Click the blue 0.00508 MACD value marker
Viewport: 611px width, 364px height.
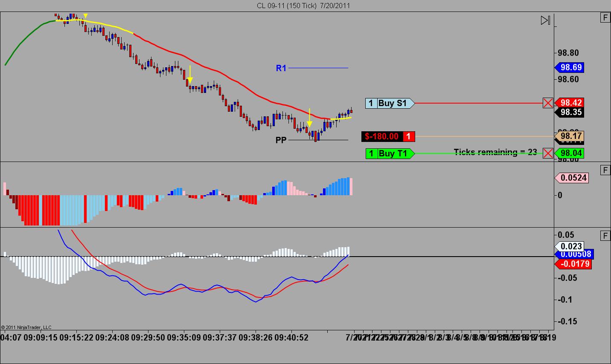574,254
